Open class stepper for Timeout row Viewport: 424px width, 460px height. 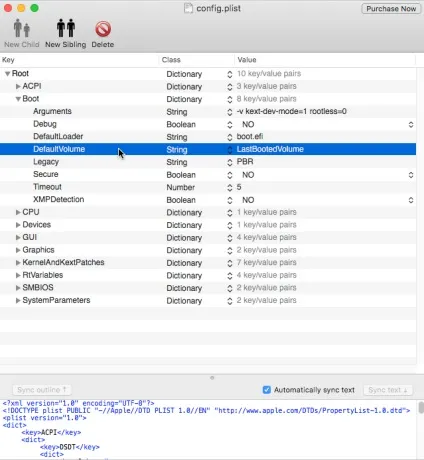tap(229, 187)
